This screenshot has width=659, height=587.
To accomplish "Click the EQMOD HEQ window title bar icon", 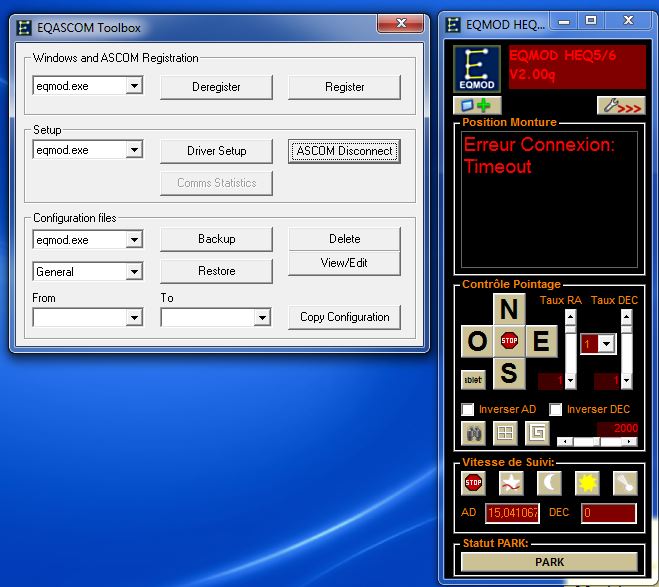I will 453,25.
